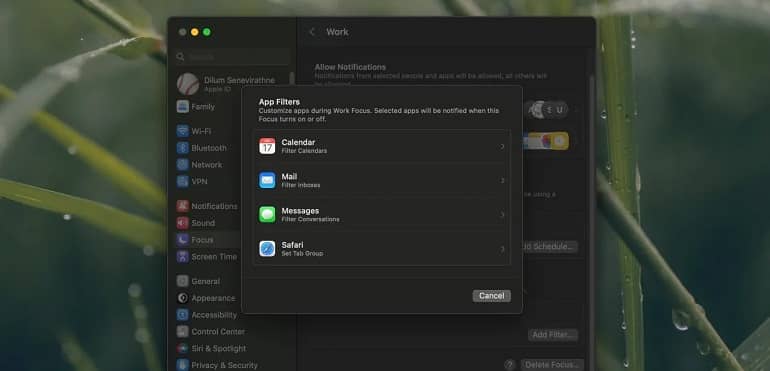Click the search magnifier icon in sidebar
The width and height of the screenshot is (770, 371).
pyautogui.click(x=180, y=57)
